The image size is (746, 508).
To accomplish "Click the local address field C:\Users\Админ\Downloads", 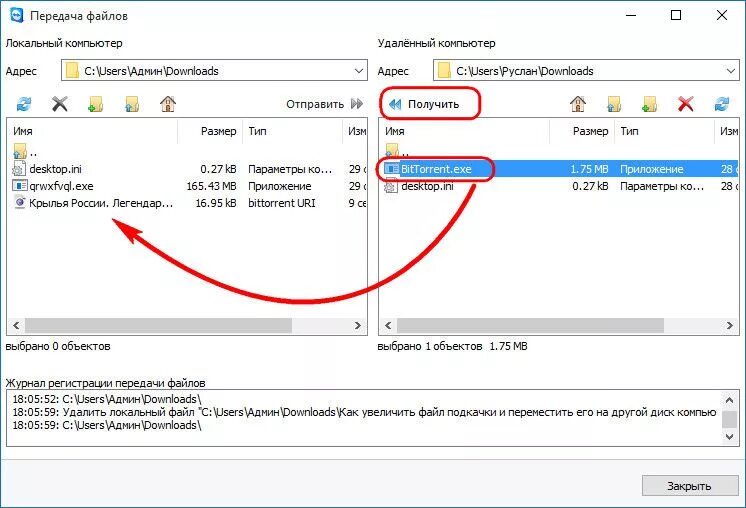I will click(x=214, y=71).
